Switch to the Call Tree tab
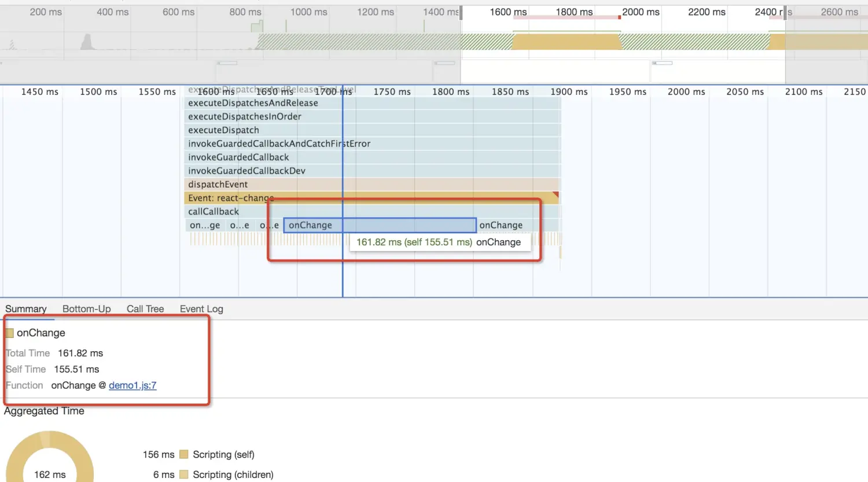The width and height of the screenshot is (868, 482). [145, 309]
